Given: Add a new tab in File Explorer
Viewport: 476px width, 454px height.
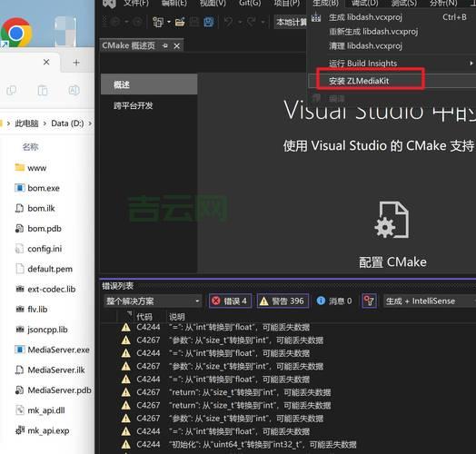Looking at the screenshot, I should 76,63.
